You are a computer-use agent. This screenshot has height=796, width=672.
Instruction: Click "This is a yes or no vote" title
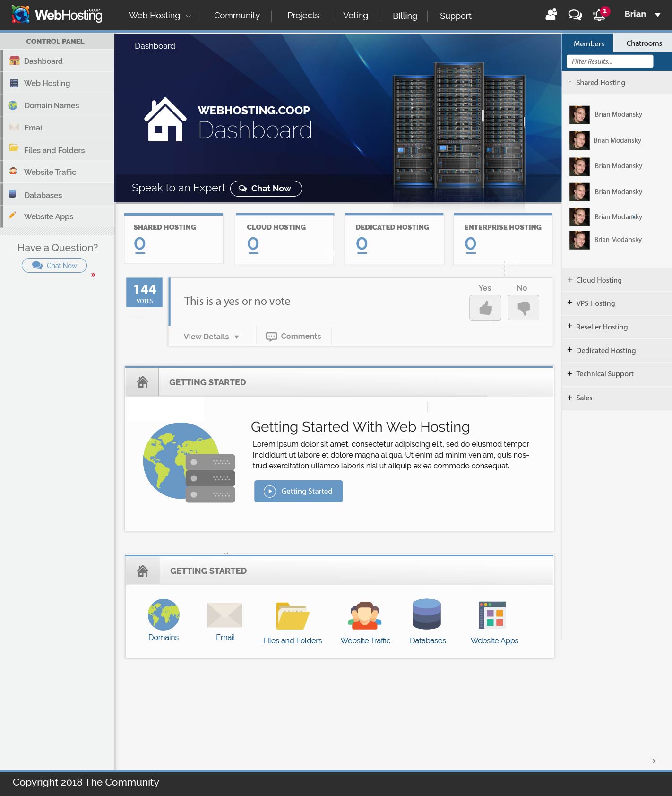(237, 301)
